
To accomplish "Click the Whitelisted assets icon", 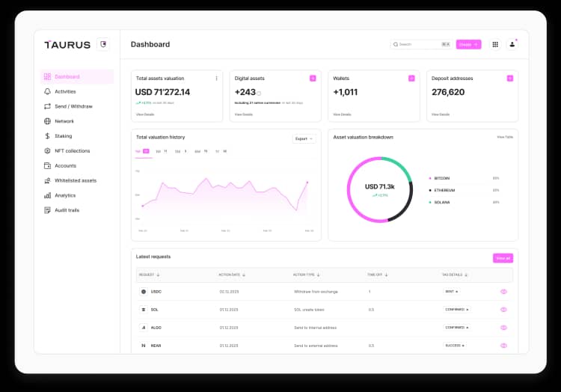I will (x=47, y=180).
